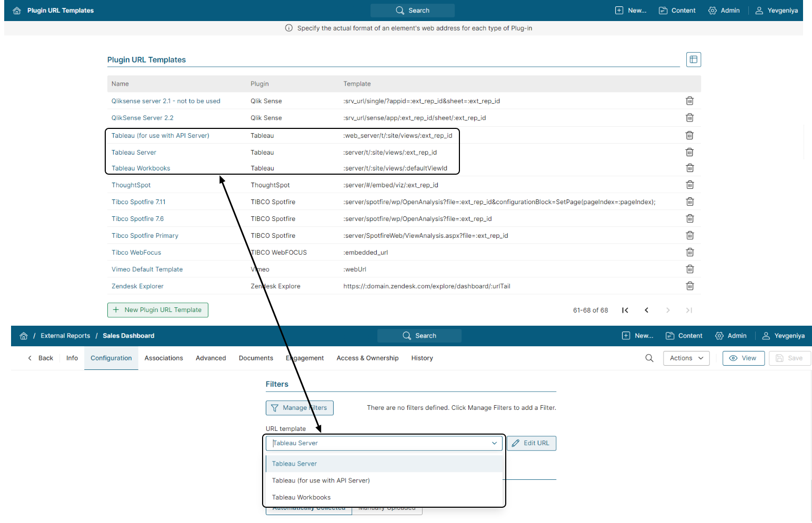812x523 pixels.
Task: Click trash icon for Zendesk Explorer
Action: point(689,286)
